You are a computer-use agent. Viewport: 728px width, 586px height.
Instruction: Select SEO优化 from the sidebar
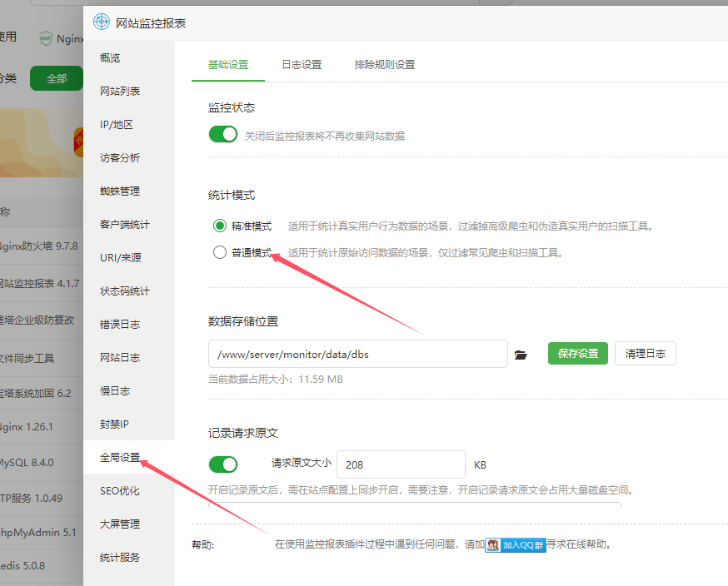point(120,491)
